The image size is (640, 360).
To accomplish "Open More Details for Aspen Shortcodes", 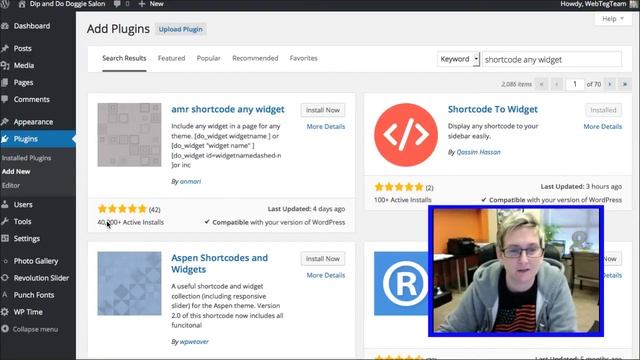I will pyautogui.click(x=326, y=275).
